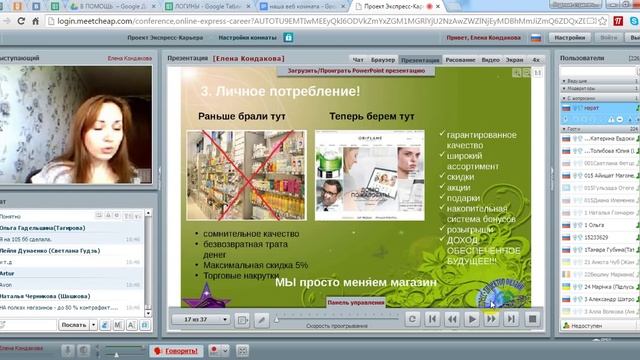Switch to the Экран tab

click(514, 60)
